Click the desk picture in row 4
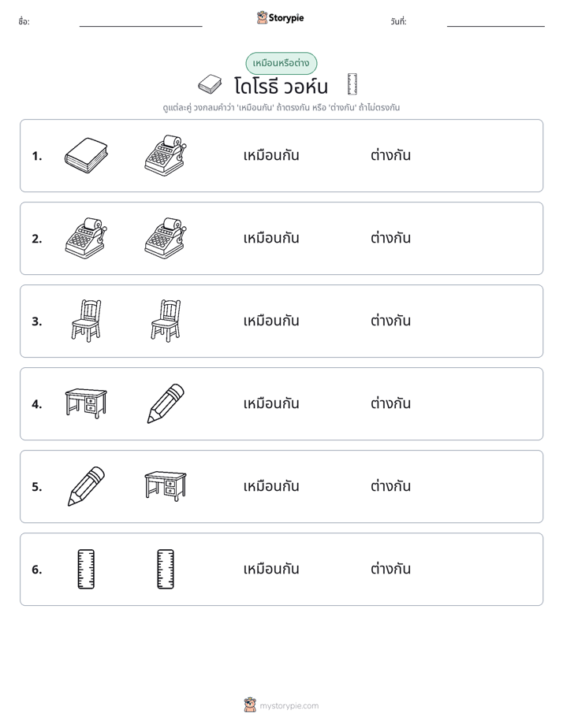Viewport: 563px width, 728px height. pos(87,403)
